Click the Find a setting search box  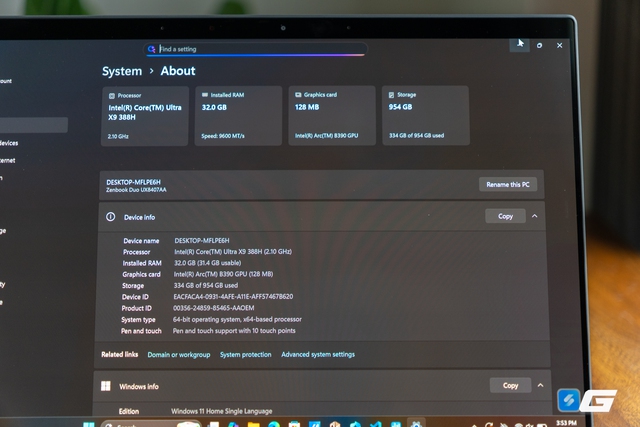coord(256,49)
